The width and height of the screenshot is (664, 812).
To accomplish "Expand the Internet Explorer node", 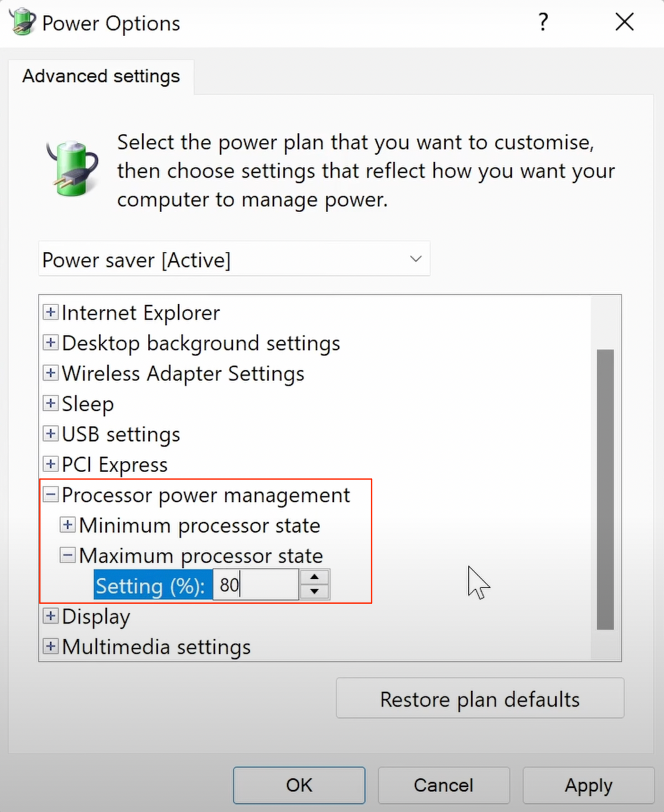I will point(51,312).
